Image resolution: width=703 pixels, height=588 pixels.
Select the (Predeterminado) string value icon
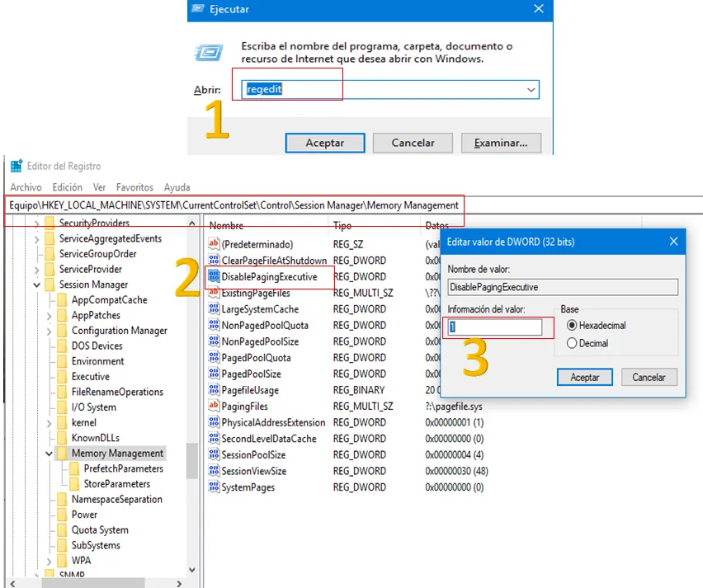(214, 244)
